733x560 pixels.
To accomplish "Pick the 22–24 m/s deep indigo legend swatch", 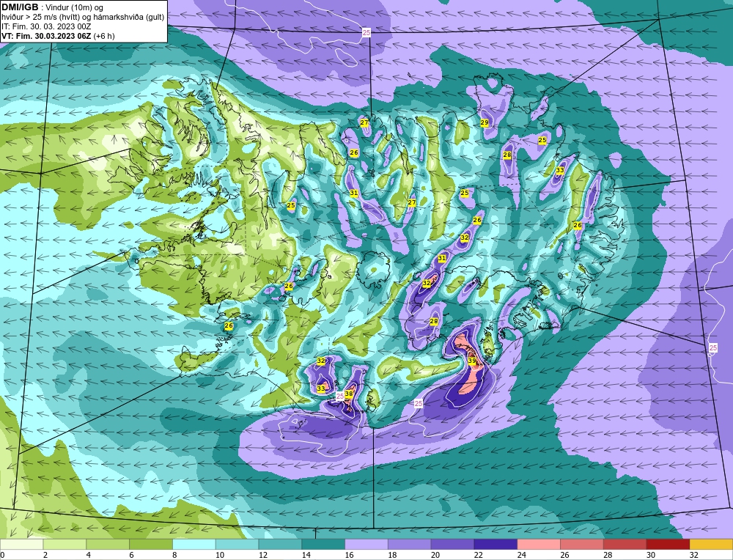I will coord(496,545).
